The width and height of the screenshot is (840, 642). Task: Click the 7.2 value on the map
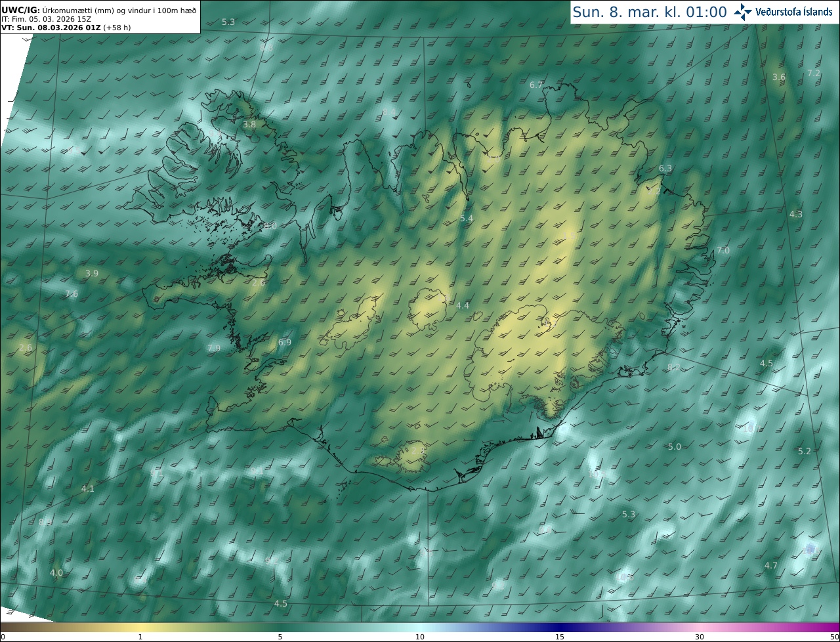(x=814, y=73)
